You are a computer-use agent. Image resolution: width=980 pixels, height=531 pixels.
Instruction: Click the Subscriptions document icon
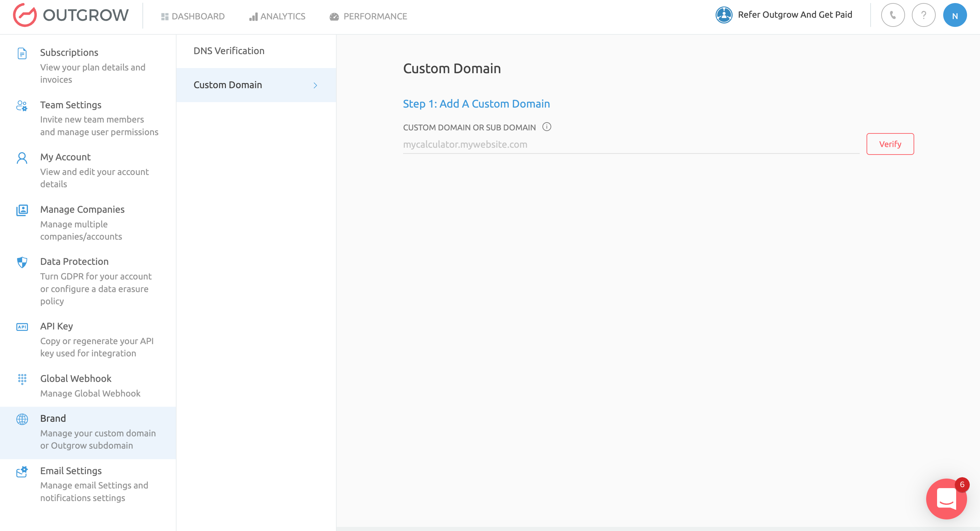[x=22, y=53]
